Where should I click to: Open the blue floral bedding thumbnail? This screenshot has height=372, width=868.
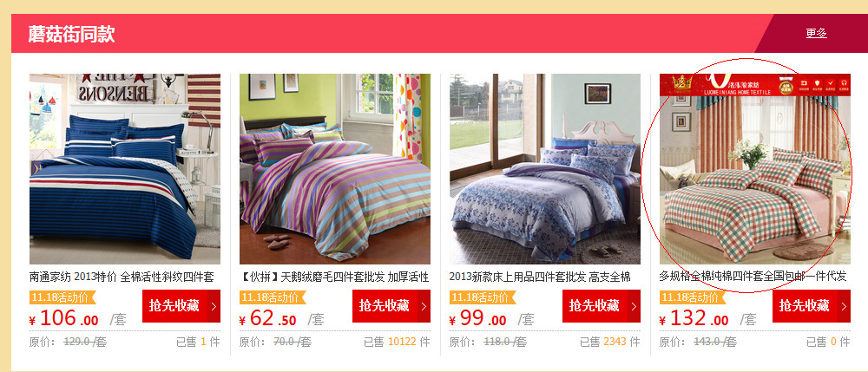click(x=545, y=169)
